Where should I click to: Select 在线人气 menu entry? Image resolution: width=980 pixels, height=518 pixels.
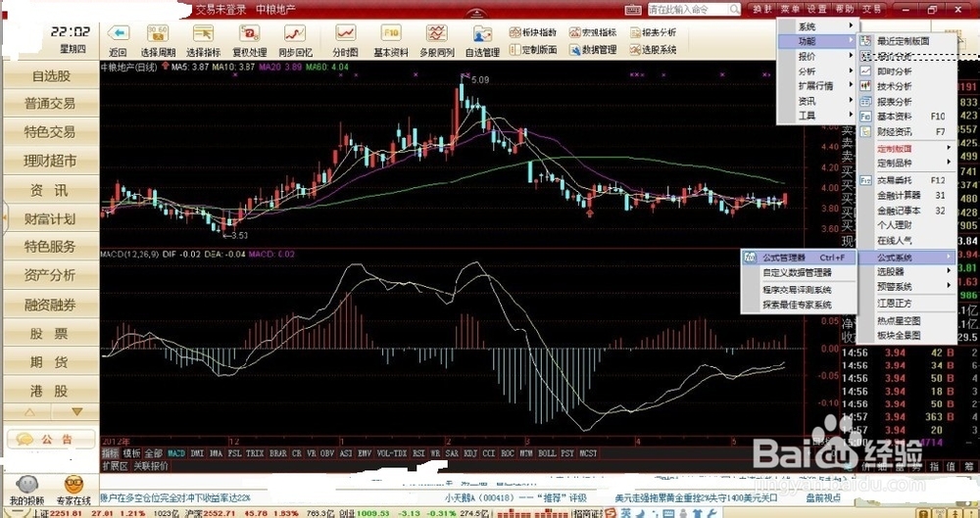point(906,240)
